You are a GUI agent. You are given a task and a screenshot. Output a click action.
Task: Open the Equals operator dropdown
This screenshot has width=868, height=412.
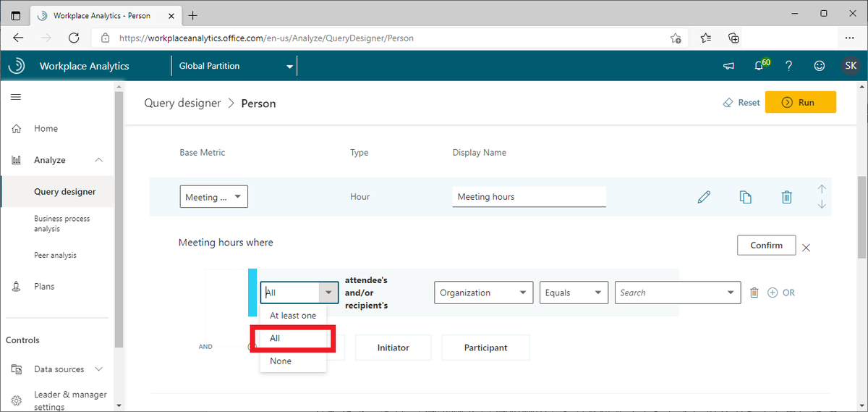pyautogui.click(x=574, y=293)
